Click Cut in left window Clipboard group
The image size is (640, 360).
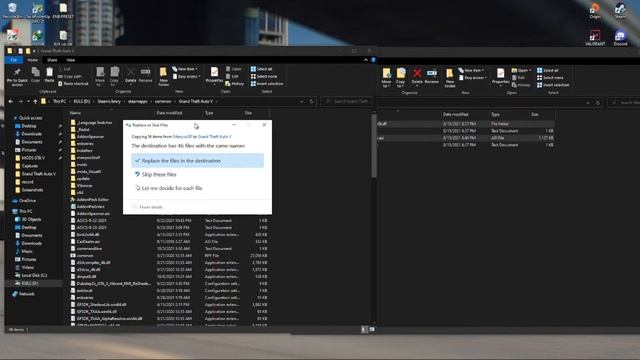click(64, 69)
